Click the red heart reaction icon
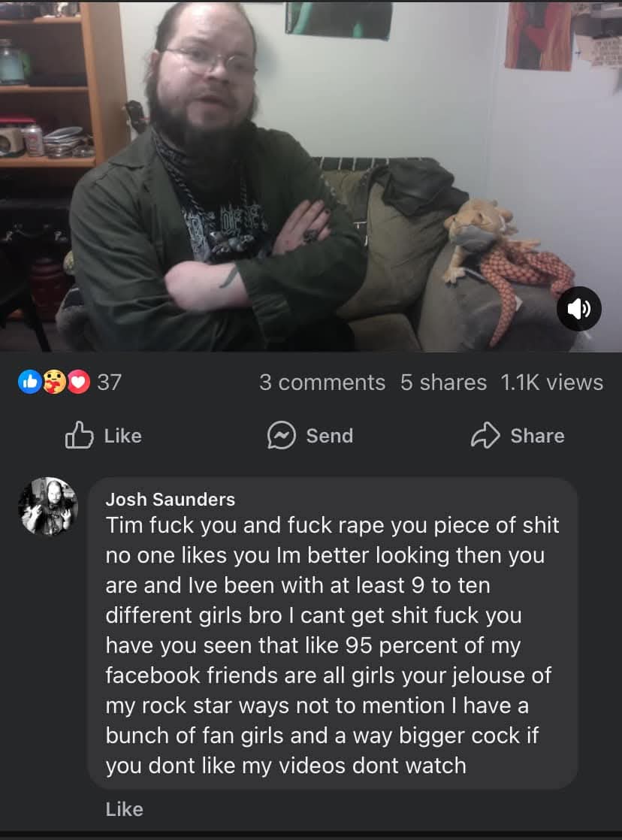 click(x=79, y=382)
